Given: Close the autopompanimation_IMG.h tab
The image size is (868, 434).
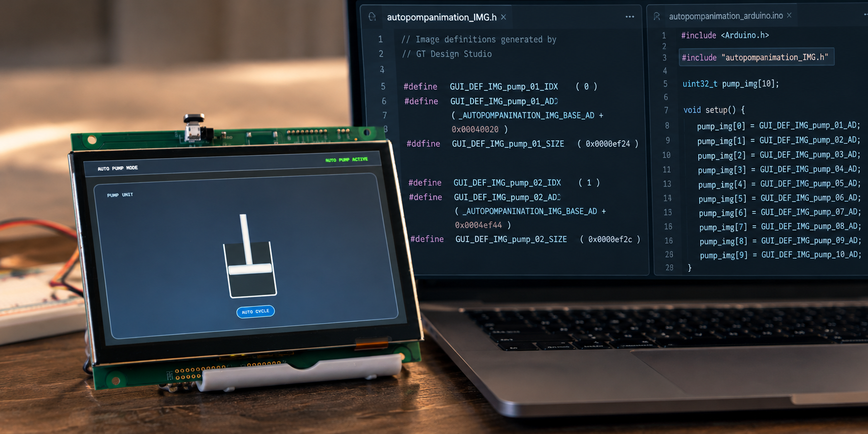Looking at the screenshot, I should click(x=503, y=17).
